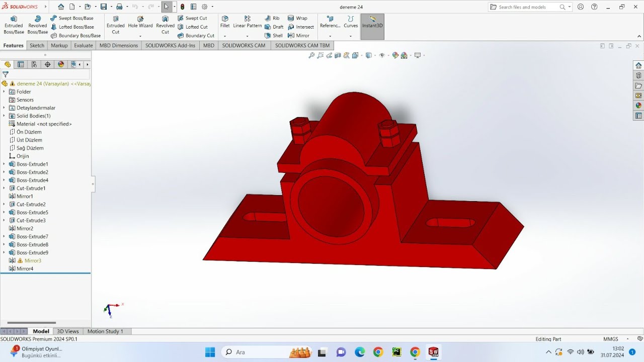Click the Windows Start button
Image resolution: width=644 pixels, height=362 pixels.
210,352
